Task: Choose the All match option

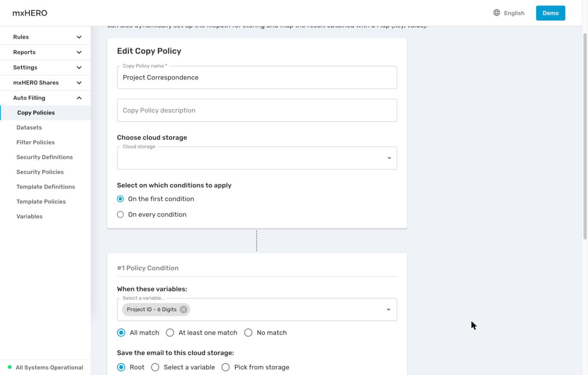Action: tap(121, 333)
